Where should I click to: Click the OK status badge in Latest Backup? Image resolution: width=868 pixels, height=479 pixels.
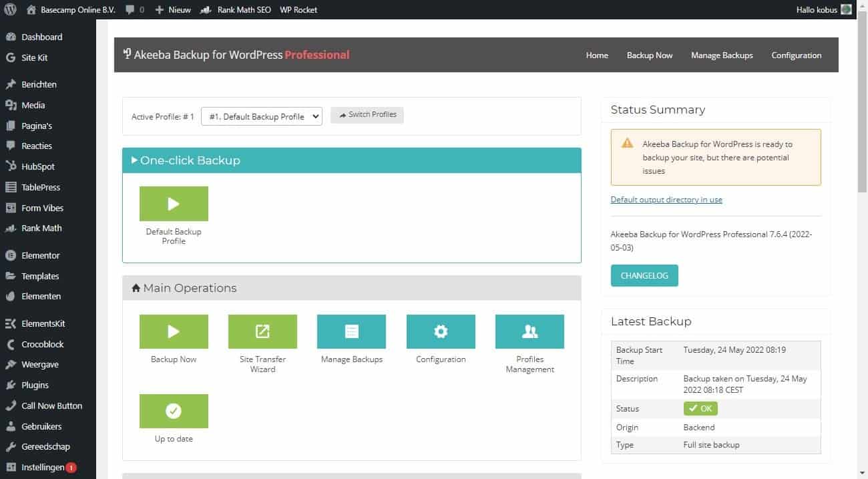pos(700,408)
